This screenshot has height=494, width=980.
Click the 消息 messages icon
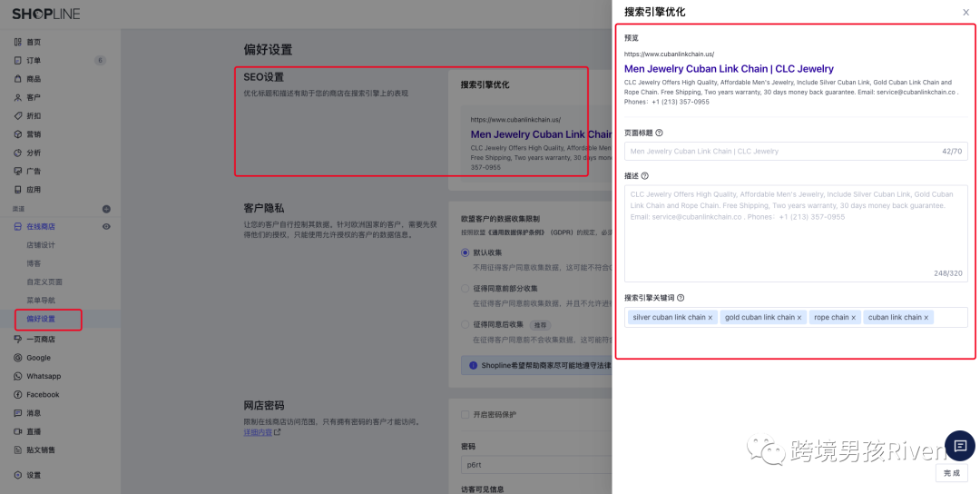pos(18,412)
